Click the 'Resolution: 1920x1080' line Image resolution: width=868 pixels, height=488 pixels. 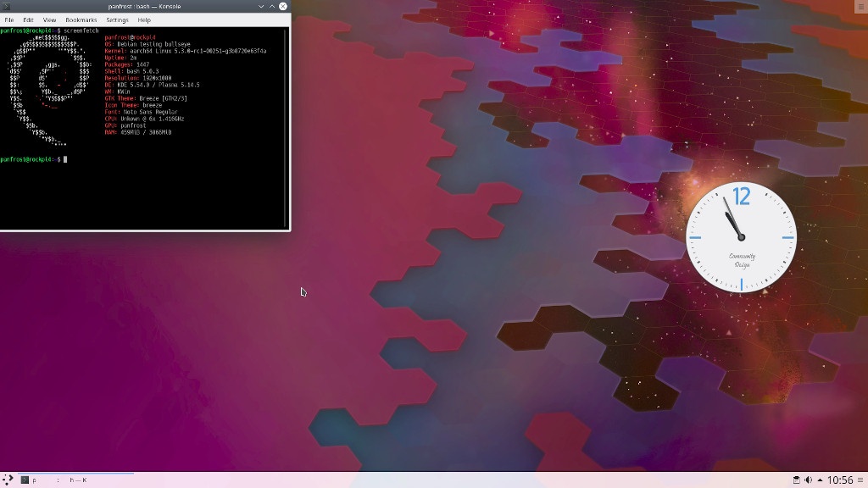(138, 78)
